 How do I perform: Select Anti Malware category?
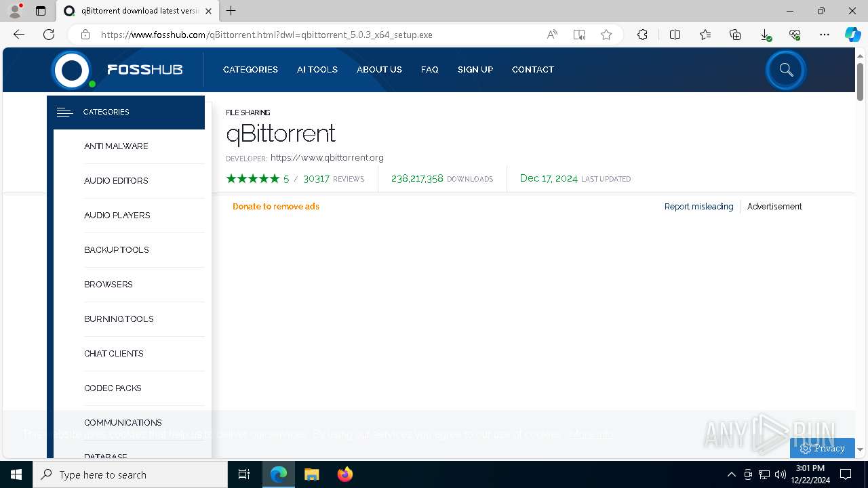(x=116, y=146)
